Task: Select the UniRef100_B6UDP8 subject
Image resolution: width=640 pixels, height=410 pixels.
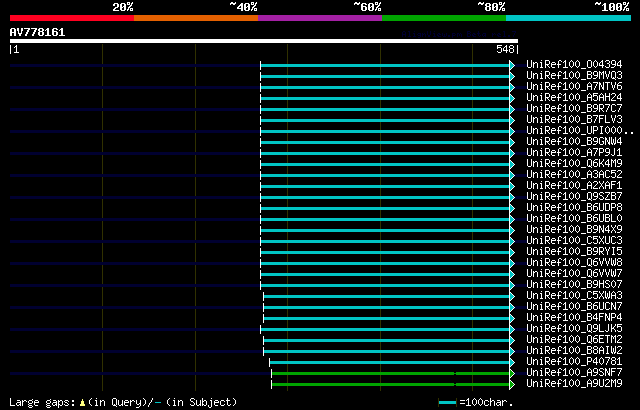Action: [574, 208]
